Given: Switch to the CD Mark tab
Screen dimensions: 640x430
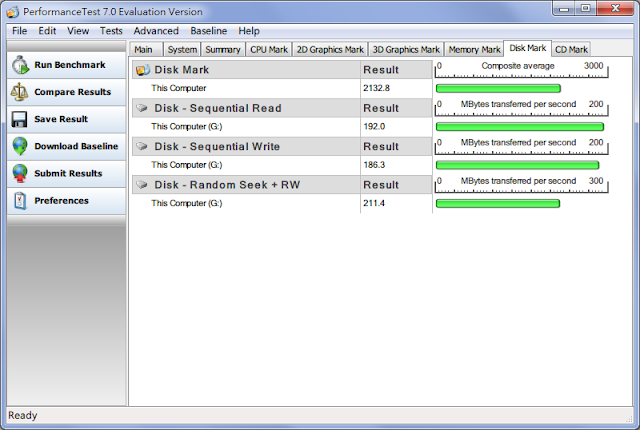Looking at the screenshot, I should point(571,49).
